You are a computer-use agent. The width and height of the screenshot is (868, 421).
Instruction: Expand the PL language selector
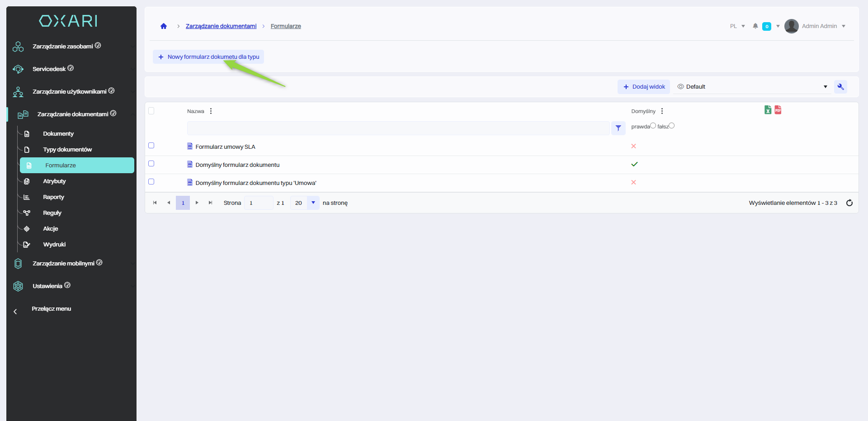737,26
